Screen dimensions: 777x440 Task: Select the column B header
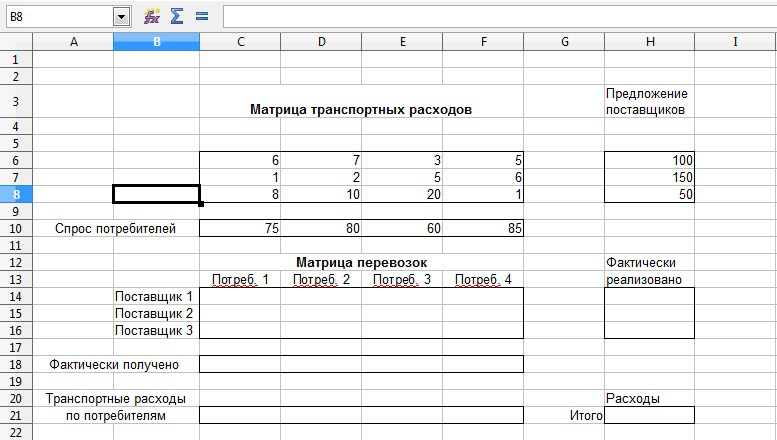pos(156,41)
